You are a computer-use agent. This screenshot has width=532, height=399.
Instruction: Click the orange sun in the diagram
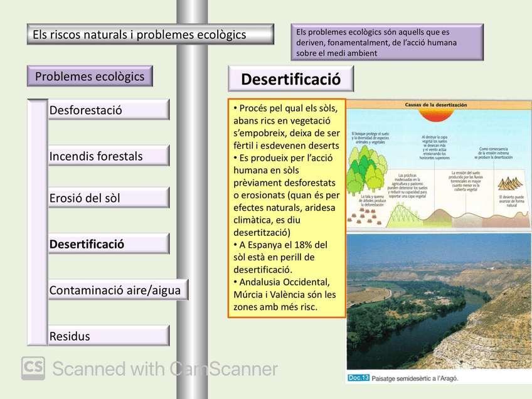pyautogui.click(x=435, y=116)
